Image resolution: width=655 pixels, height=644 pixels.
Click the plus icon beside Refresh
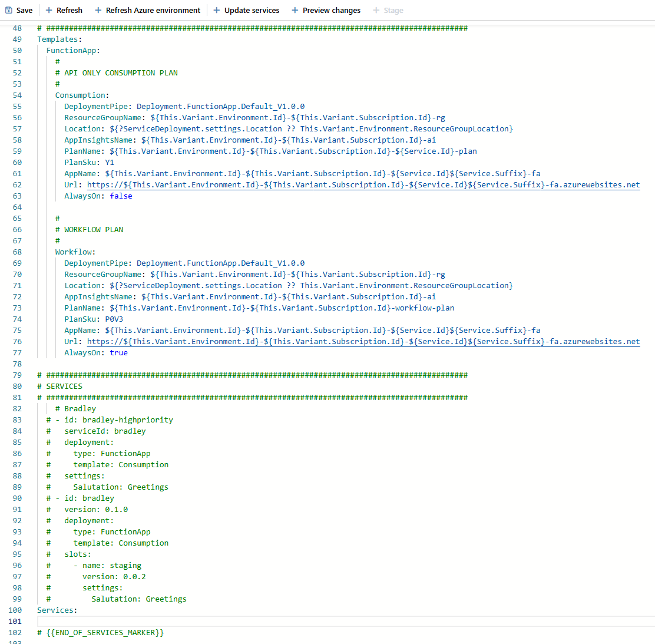(49, 10)
